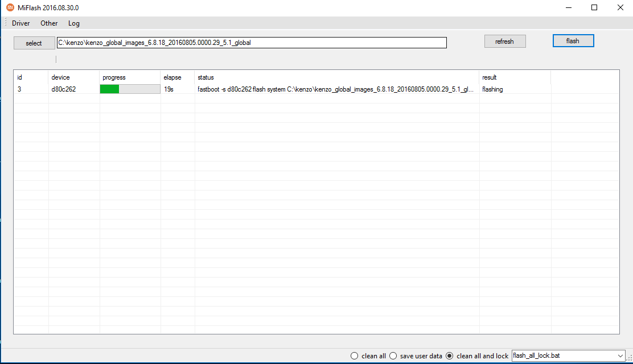Select the save user data radio option

[416, 356]
